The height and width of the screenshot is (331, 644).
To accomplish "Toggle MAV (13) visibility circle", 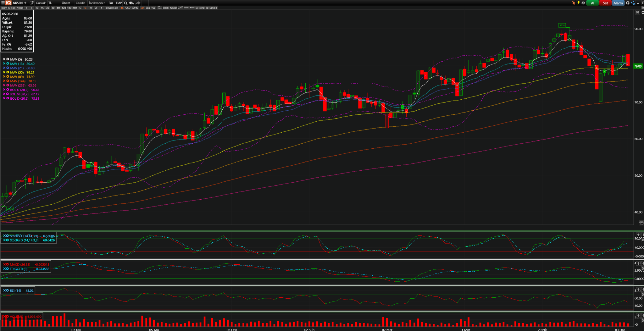I will click(8, 63).
